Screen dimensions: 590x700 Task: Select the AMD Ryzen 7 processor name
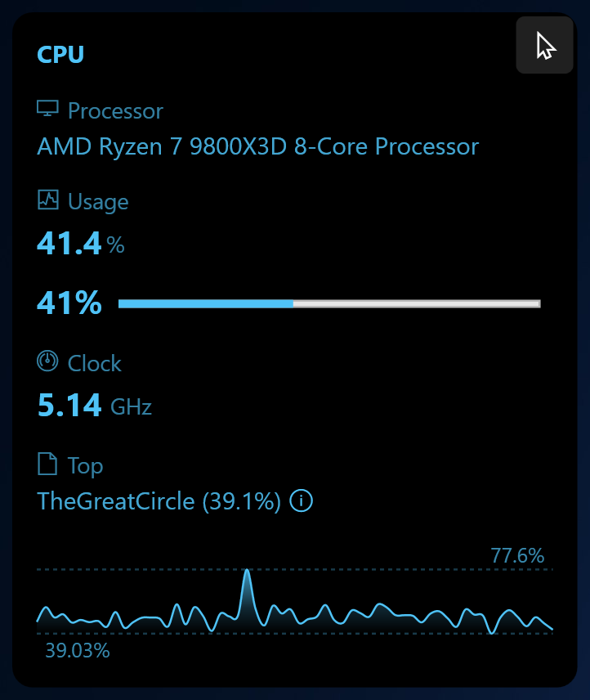click(x=257, y=146)
